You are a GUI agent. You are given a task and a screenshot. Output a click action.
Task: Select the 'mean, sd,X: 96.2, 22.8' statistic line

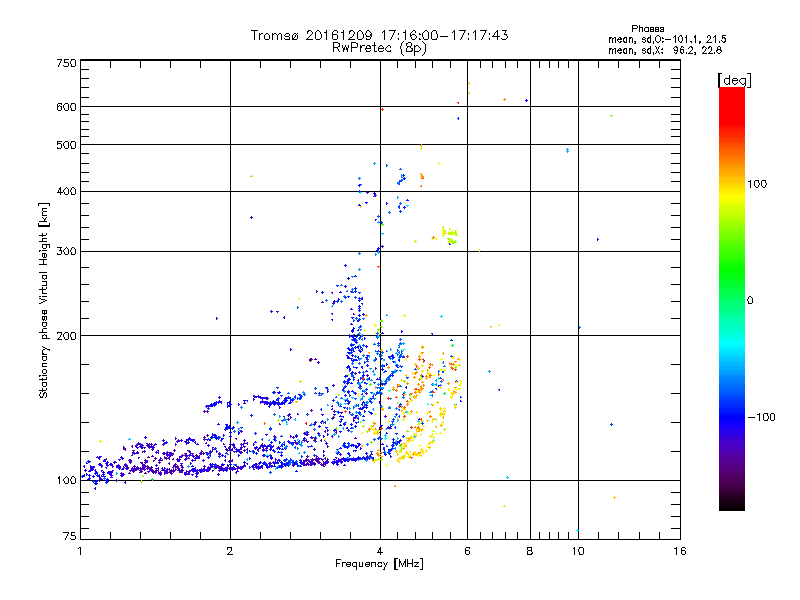coord(665,50)
